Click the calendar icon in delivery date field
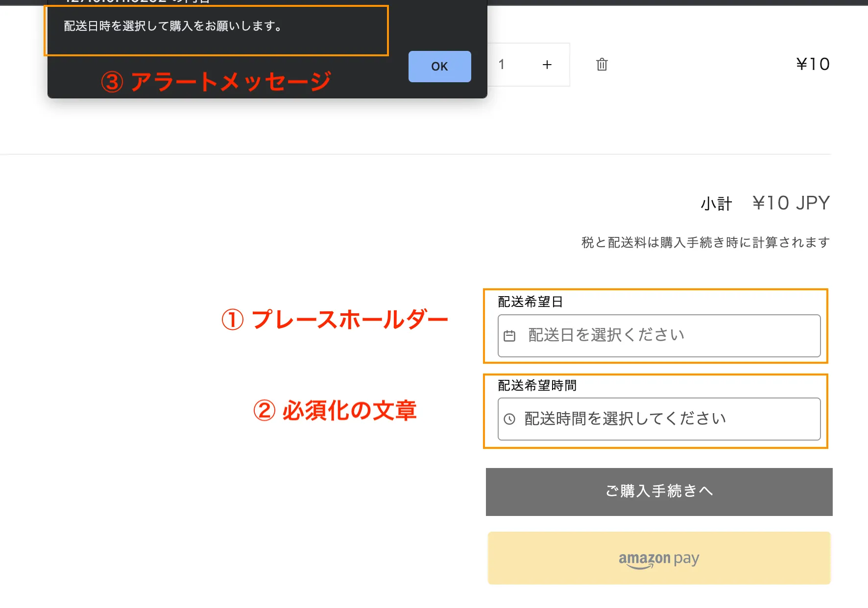The width and height of the screenshot is (868, 608). 509,336
